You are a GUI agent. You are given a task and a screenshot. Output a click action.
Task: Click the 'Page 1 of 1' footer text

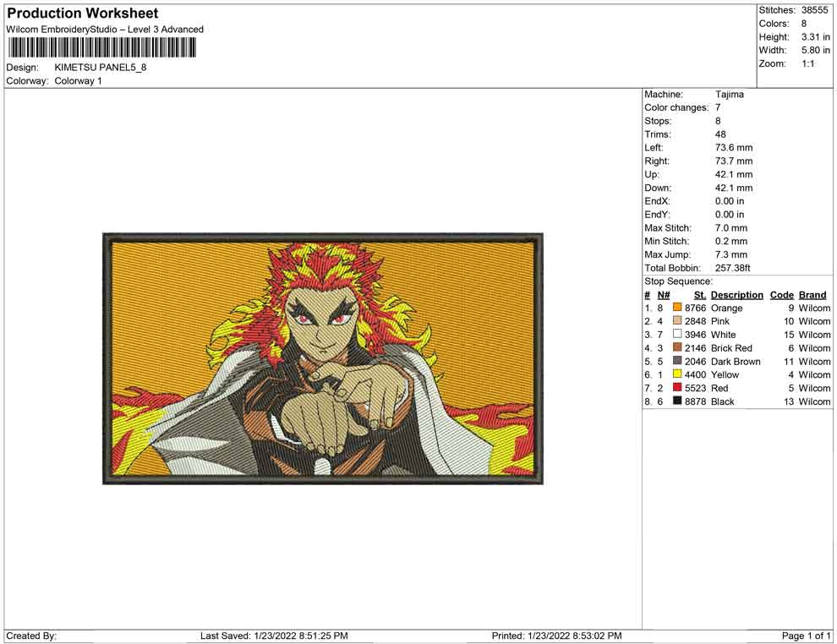(x=806, y=636)
